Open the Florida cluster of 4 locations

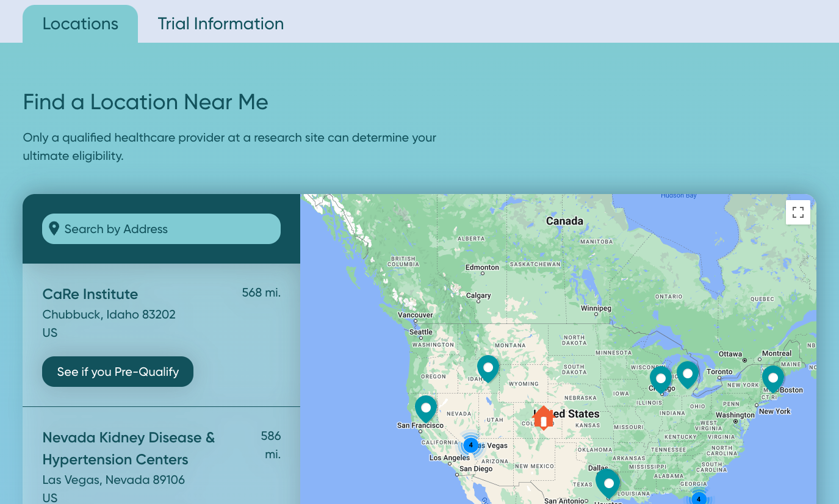pos(699,498)
